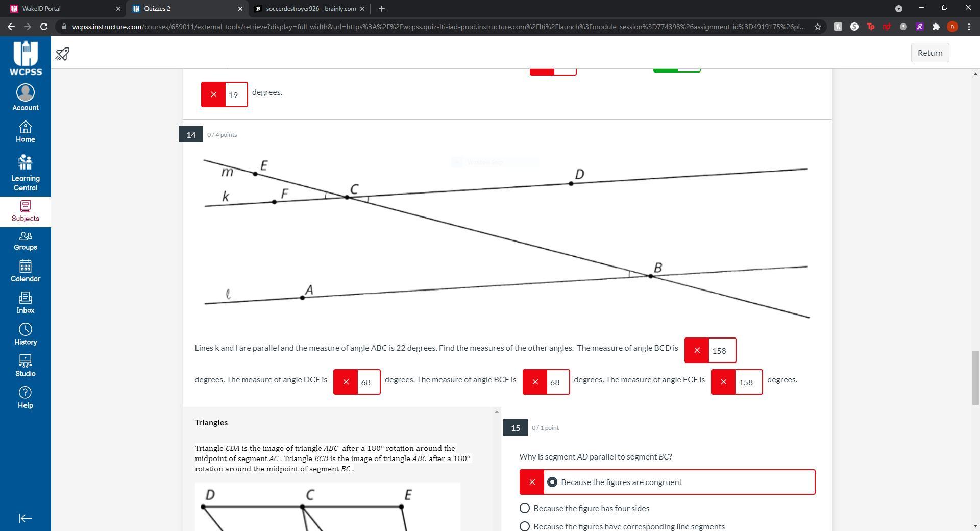Click the angle DCE answer field

369,382
